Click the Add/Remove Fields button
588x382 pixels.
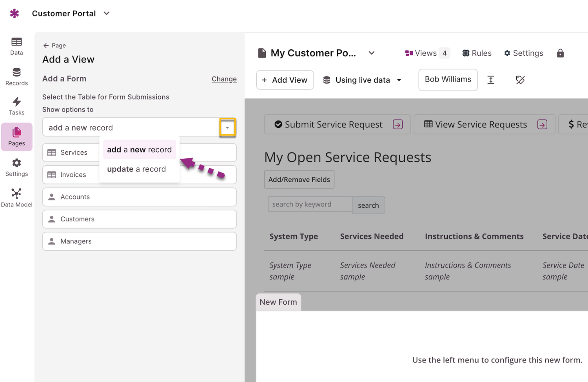pyautogui.click(x=299, y=180)
